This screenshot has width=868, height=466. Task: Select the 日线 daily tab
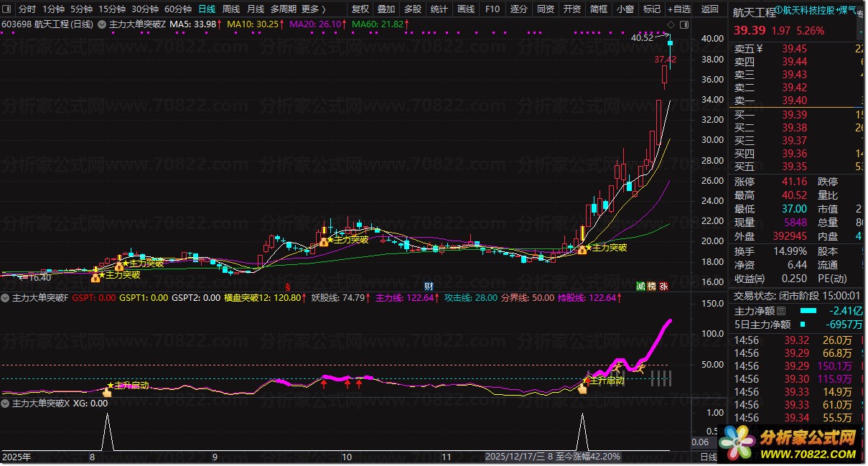pos(207,9)
